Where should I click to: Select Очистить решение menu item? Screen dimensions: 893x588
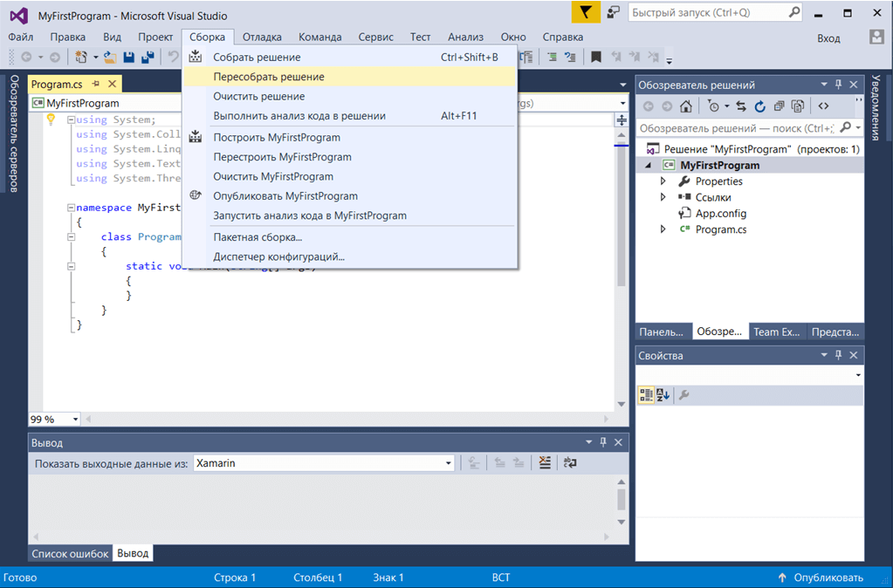(x=350, y=96)
